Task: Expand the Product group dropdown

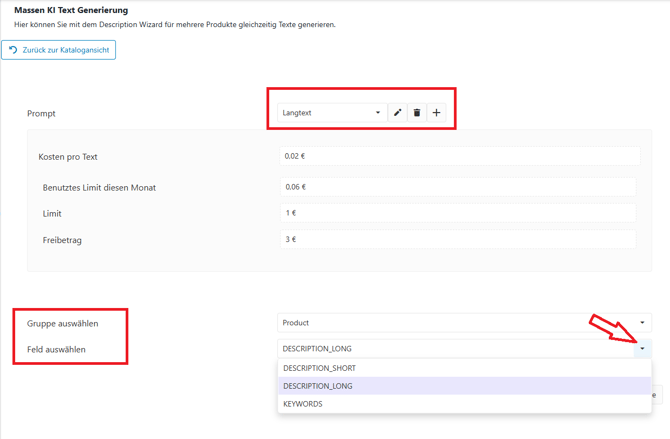Action: pyautogui.click(x=464, y=323)
